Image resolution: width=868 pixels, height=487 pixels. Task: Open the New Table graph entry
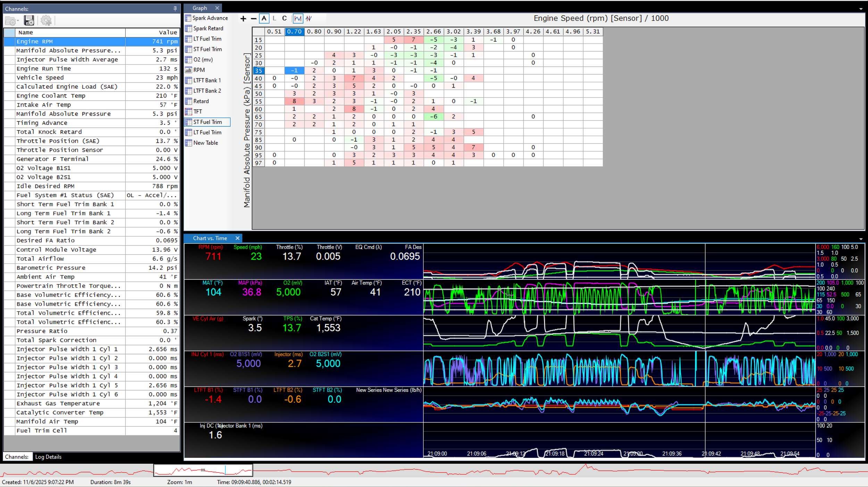pyautogui.click(x=205, y=143)
